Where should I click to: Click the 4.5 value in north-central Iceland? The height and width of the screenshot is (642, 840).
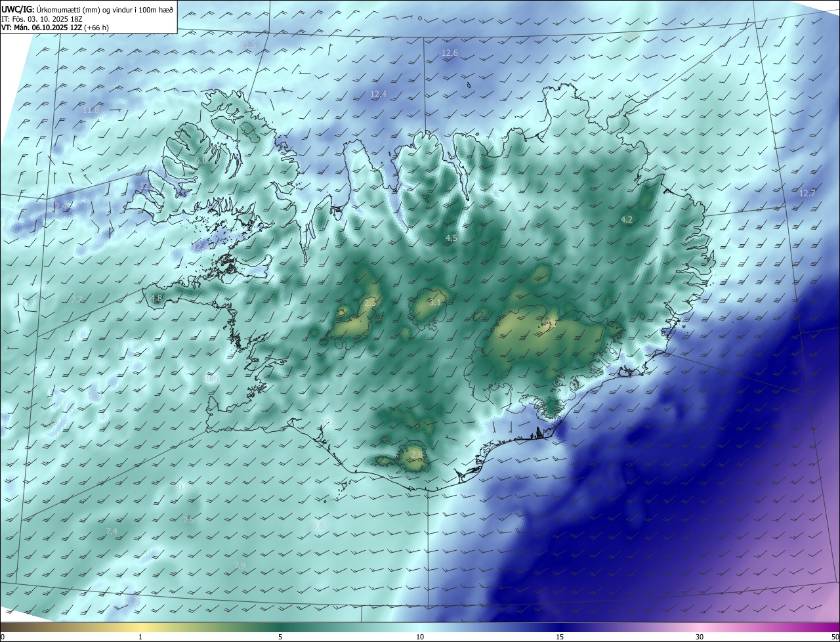[451, 238]
